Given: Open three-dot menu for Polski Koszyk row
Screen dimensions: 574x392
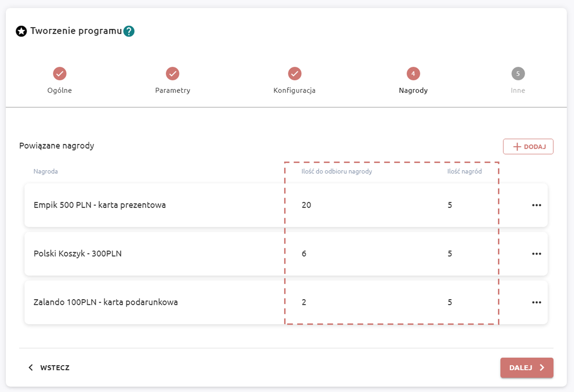Looking at the screenshot, I should coord(536,254).
